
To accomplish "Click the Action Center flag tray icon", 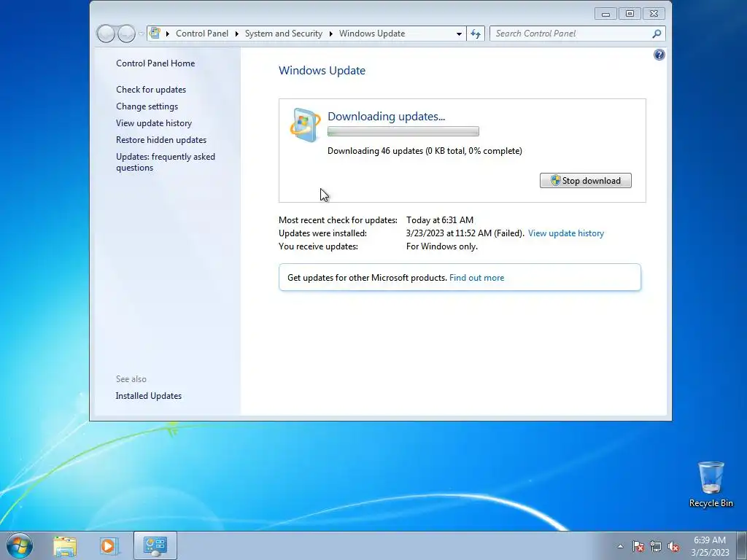I will click(x=638, y=546).
